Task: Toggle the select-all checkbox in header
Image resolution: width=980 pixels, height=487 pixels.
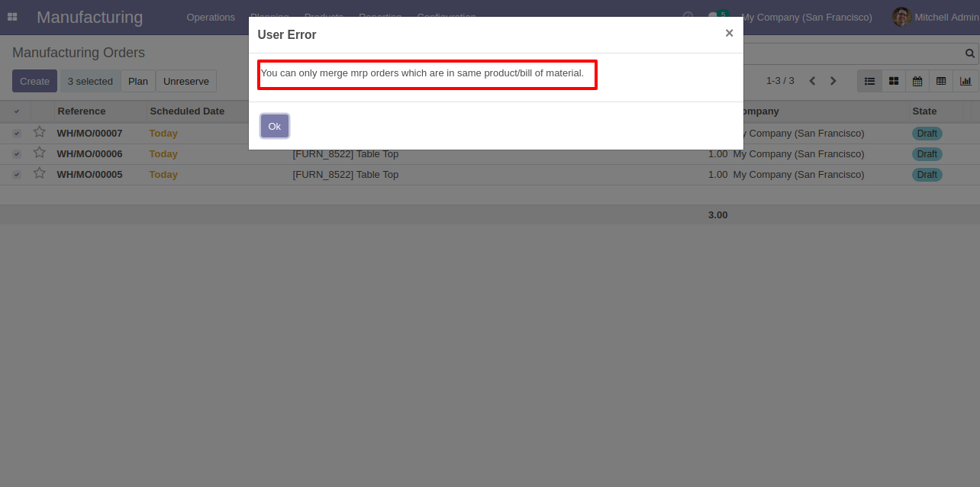Action: click(17, 111)
